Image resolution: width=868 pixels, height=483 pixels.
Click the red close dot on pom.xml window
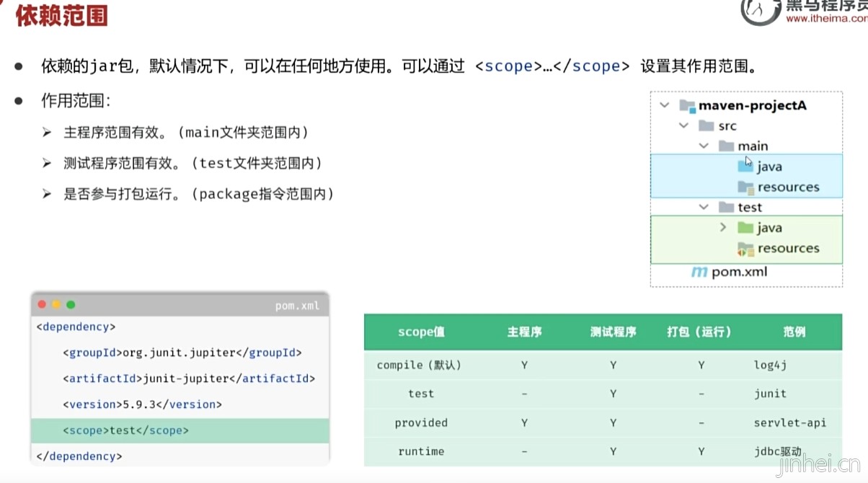tap(42, 305)
